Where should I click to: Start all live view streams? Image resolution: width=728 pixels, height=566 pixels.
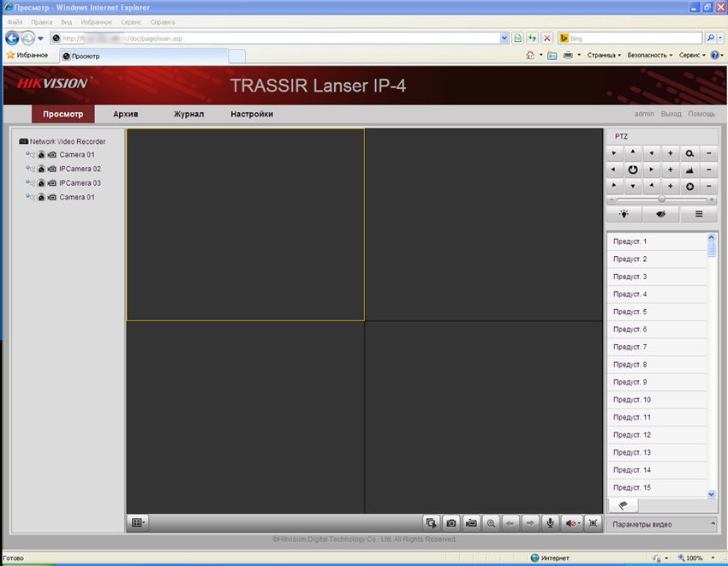tap(431, 523)
